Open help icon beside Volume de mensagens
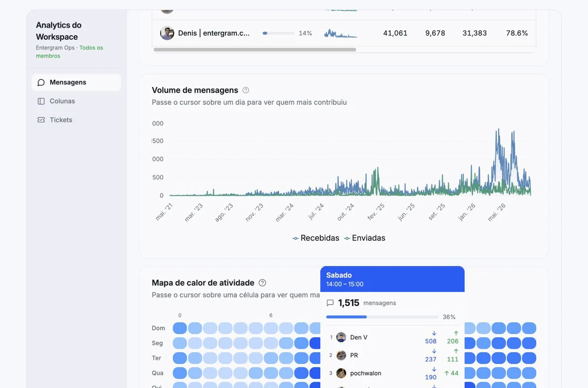The width and height of the screenshot is (588, 388). tap(245, 90)
